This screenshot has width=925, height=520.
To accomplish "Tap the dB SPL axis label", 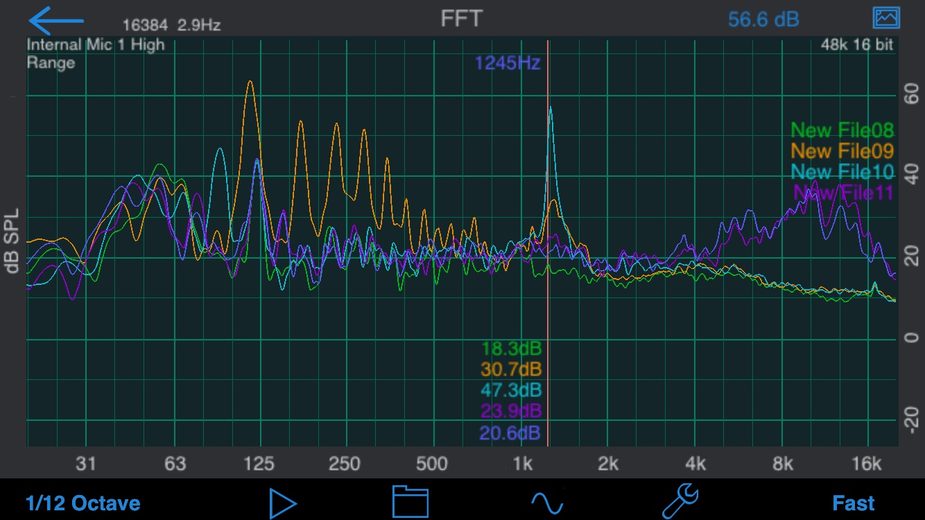I will (x=12, y=241).
